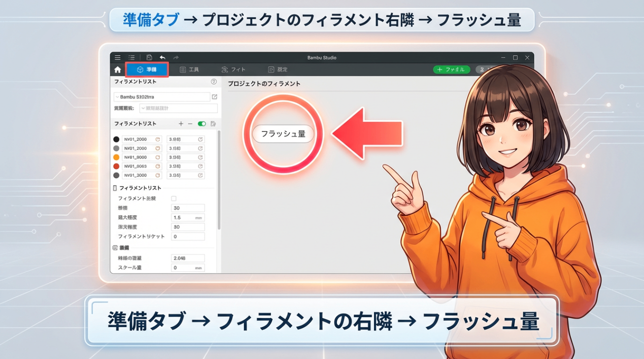Add a filament with the plus icon
This screenshot has height=359, width=644.
point(181,124)
